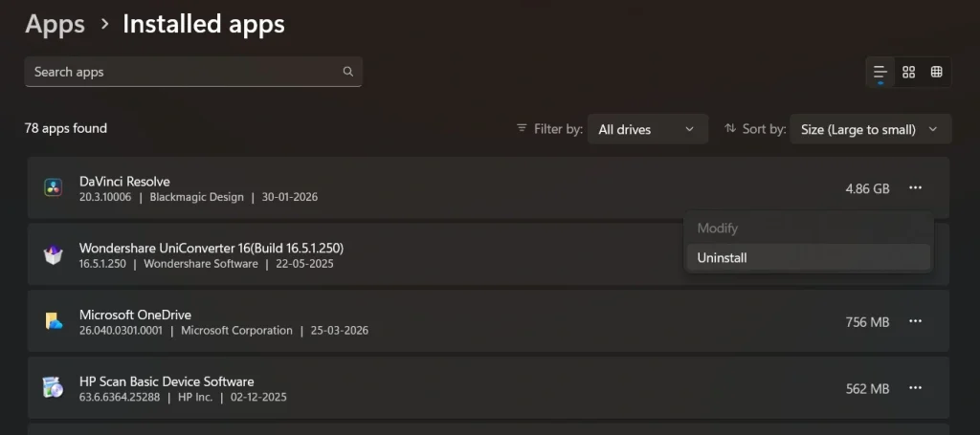Choose Uninstall from the context menu

coord(808,257)
